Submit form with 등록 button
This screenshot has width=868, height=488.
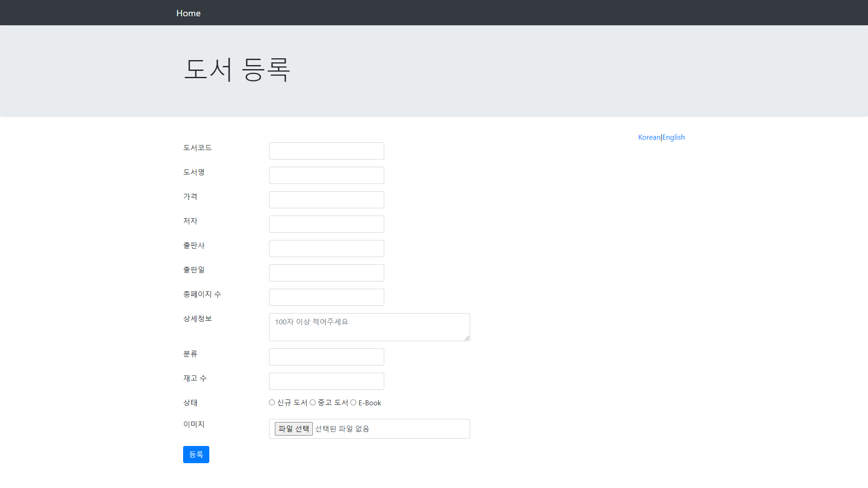(x=196, y=455)
